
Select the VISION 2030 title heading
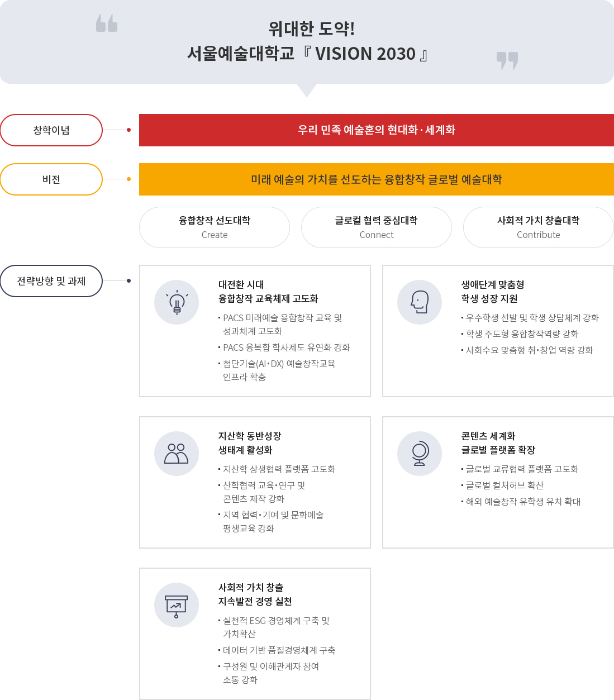pyautogui.click(x=307, y=42)
